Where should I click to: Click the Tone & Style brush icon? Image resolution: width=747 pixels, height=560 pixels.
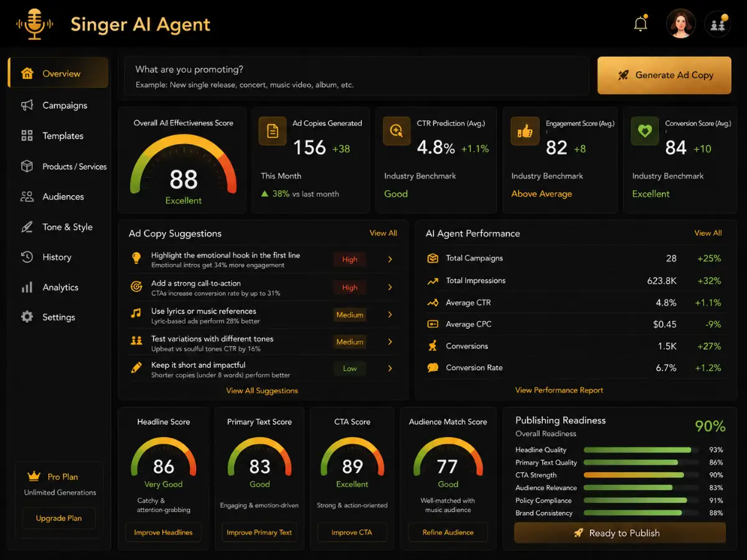coord(27,227)
